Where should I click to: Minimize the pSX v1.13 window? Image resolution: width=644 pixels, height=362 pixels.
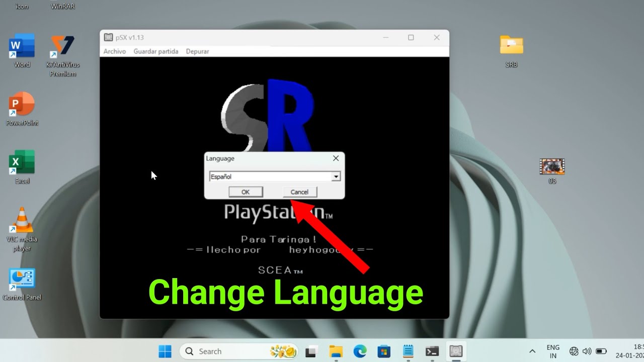coord(386,37)
